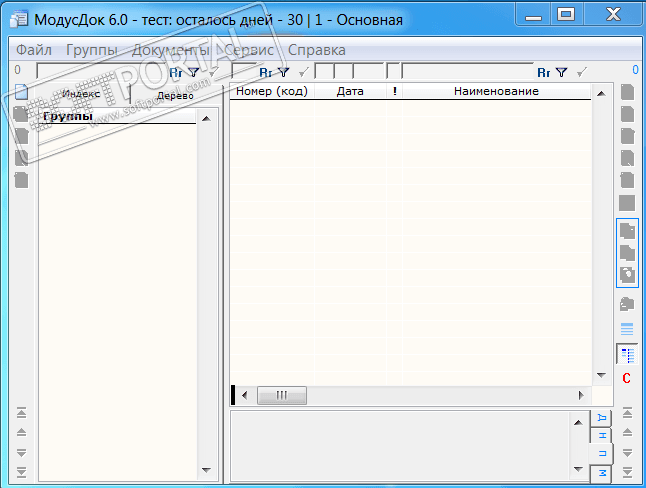This screenshot has width=646, height=488.
Task: Click the grey folder icon above blue lines
Action: click(627, 305)
